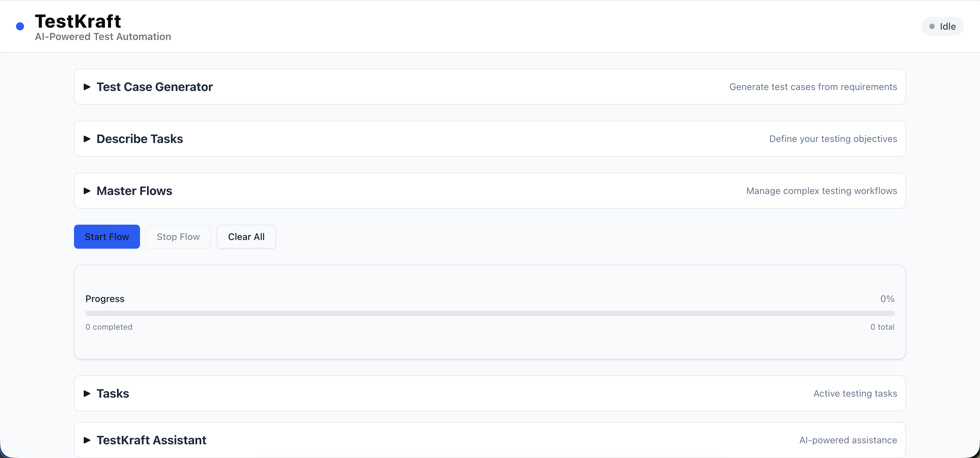Click the progress bar track
This screenshot has width=980, height=458.
[490, 313]
